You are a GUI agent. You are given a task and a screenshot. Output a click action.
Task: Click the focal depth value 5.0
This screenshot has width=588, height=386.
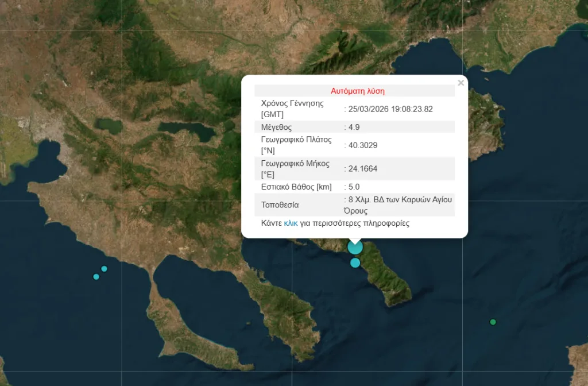click(354, 187)
